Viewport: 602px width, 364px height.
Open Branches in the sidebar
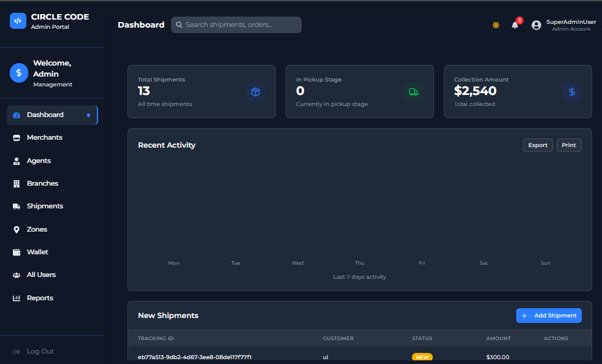[x=42, y=183]
